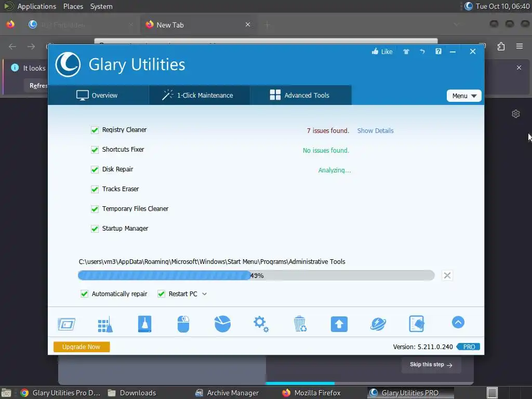Click the date and time clock
This screenshot has height=399, width=532.
pyautogui.click(x=502, y=6)
